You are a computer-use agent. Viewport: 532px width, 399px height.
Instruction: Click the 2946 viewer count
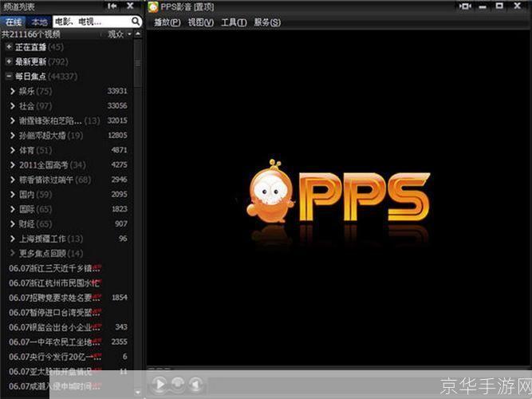119,180
